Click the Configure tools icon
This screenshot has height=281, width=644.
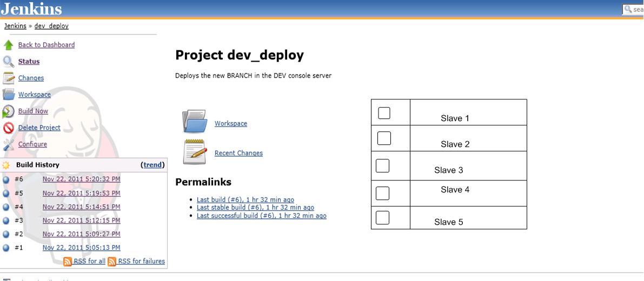[8, 144]
